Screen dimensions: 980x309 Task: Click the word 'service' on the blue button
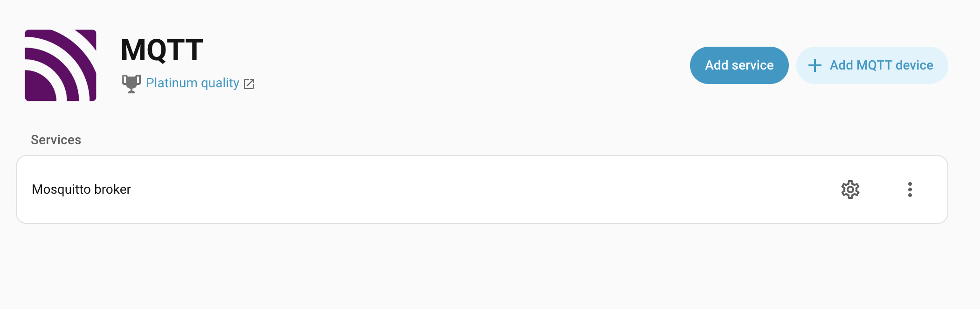pyautogui.click(x=753, y=65)
